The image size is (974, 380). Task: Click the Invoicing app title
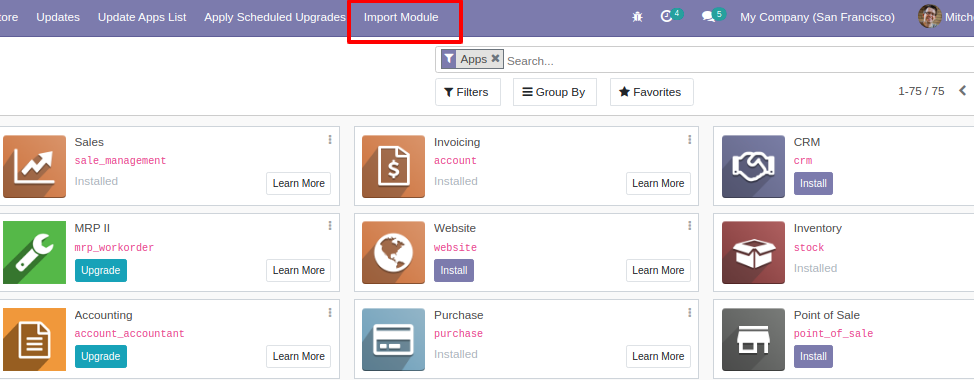click(x=457, y=142)
